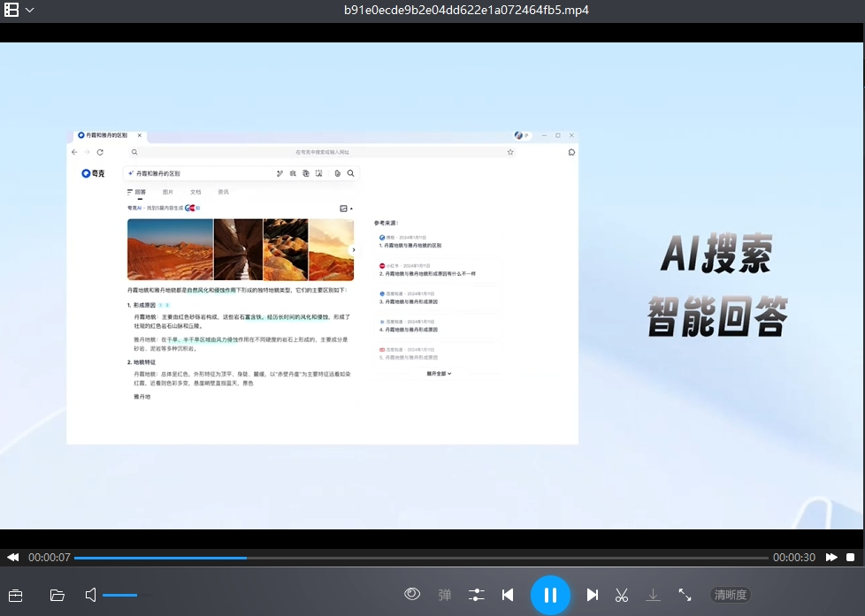Screen dimensions: 865x616
Task: Open the eye preview icon
Action: click(412, 595)
